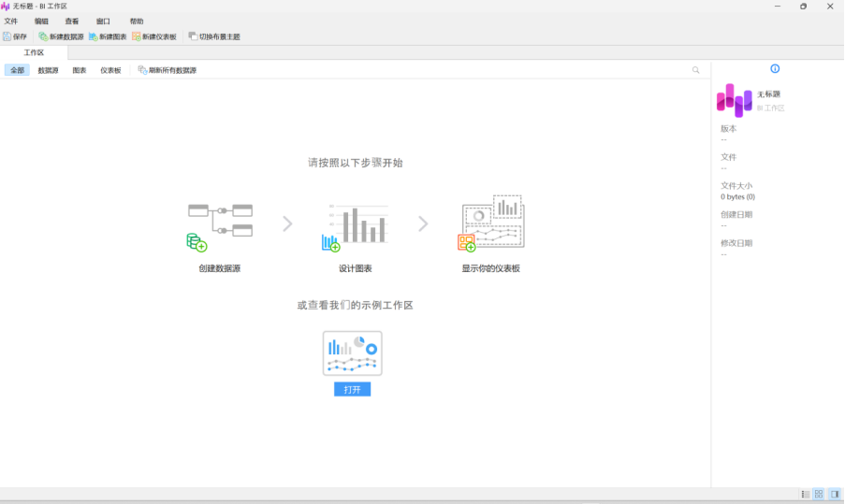845x504 pixels.
Task: Select the Workspace (工作区) tab
Action: (34, 52)
